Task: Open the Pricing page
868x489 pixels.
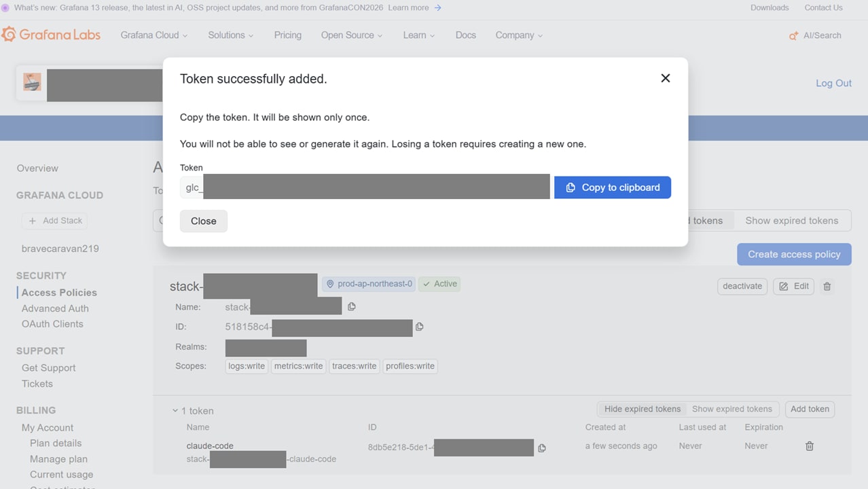Action: 288,35
